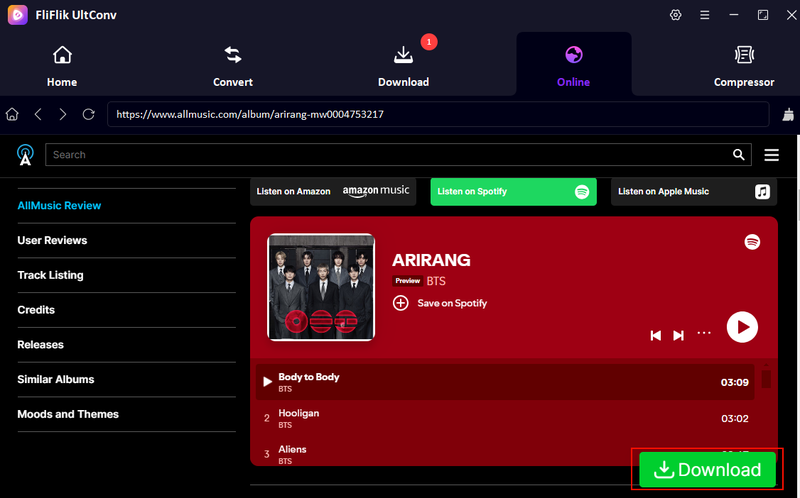This screenshot has height=498, width=800.
Task: Click the AllMusic logo icon
Action: tap(25, 155)
